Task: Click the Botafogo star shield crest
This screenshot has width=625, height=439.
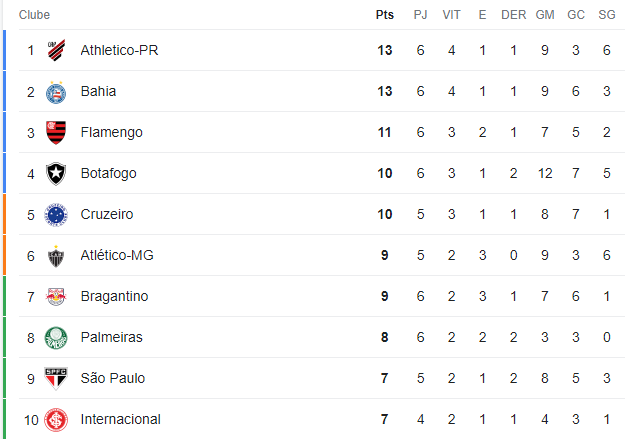Action: pyautogui.click(x=56, y=173)
